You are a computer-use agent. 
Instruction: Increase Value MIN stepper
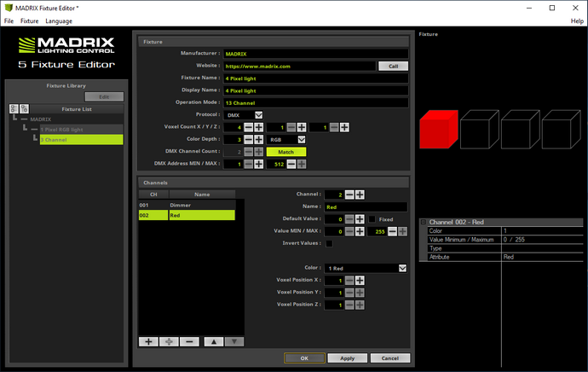(360, 231)
